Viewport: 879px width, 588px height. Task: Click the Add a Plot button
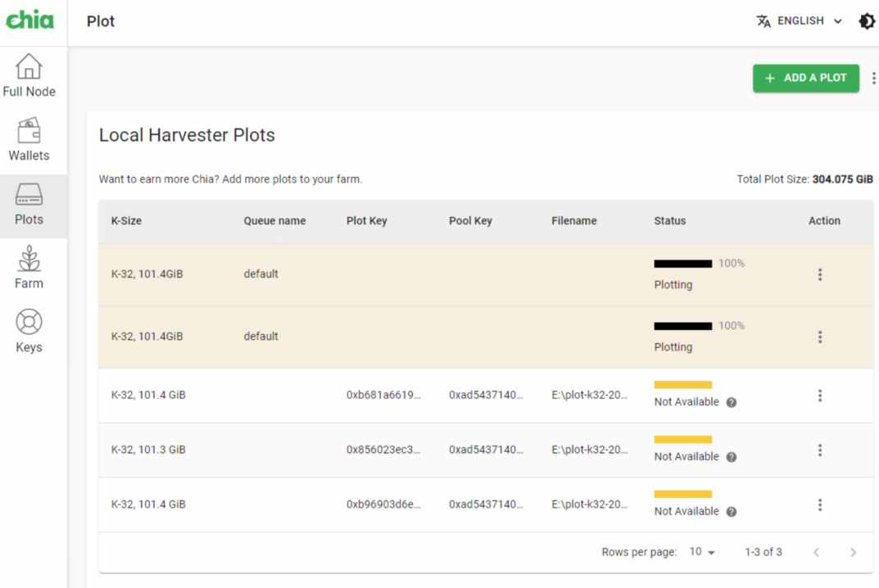coord(805,78)
